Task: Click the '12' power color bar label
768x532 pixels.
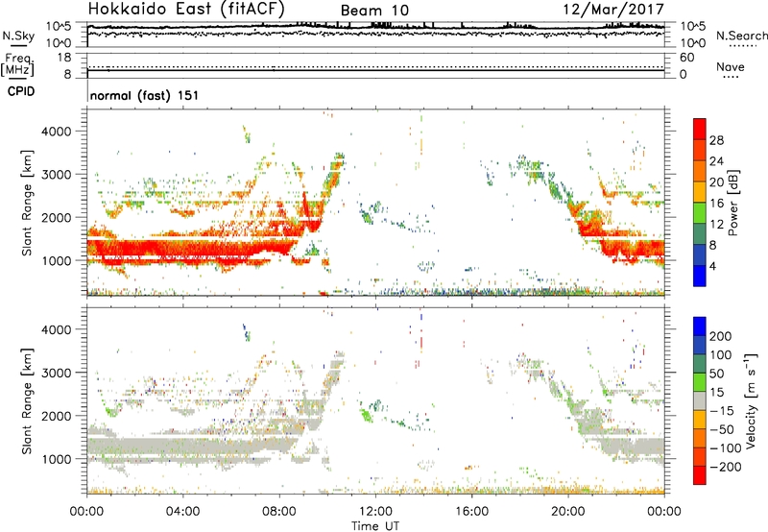Action: (716, 225)
